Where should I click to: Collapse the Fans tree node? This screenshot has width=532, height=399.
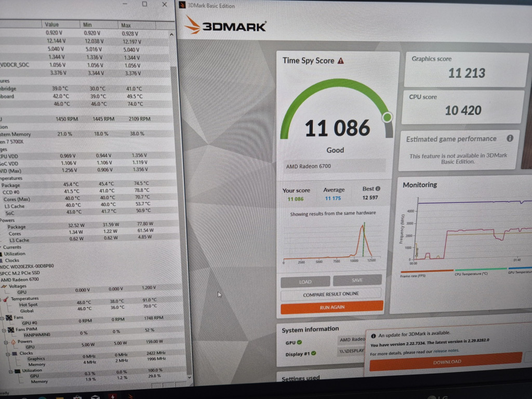pyautogui.click(x=2, y=318)
